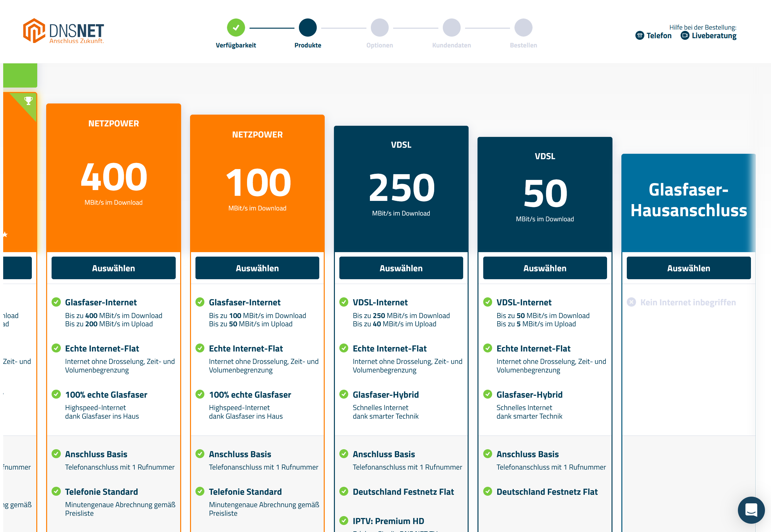Screen dimensions: 771x532
Task: Click the Netzpower 100 tariff header card
Action: (257, 183)
